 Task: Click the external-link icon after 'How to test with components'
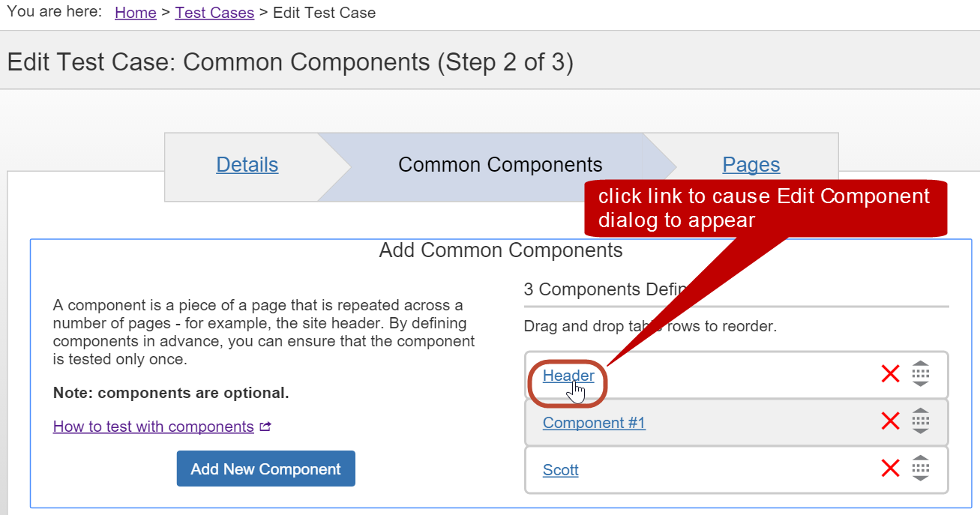[x=264, y=426]
